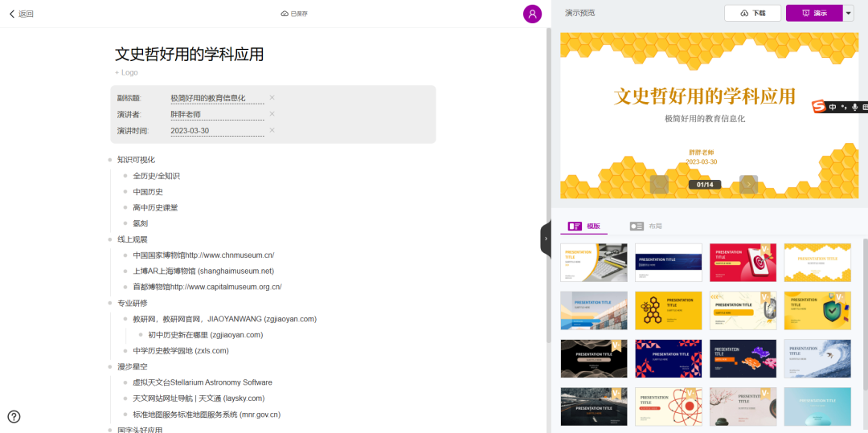Screen dimensions: 868x433
Task: Click the cloud 已保存 saved status icon
Action: (285, 14)
